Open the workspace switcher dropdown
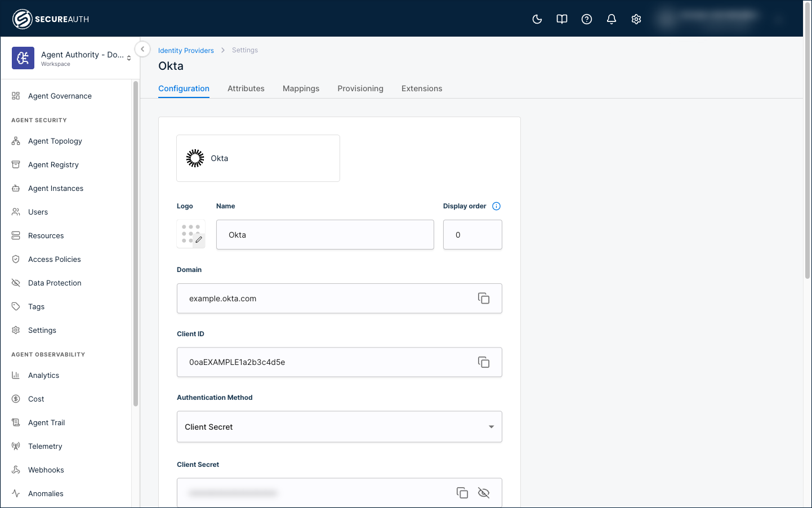Image resolution: width=812 pixels, height=508 pixels. [x=129, y=58]
